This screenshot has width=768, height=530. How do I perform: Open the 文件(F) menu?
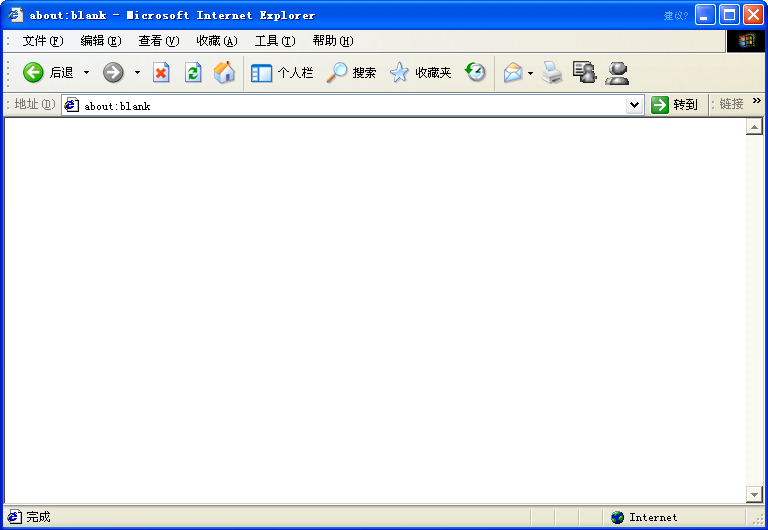43,41
